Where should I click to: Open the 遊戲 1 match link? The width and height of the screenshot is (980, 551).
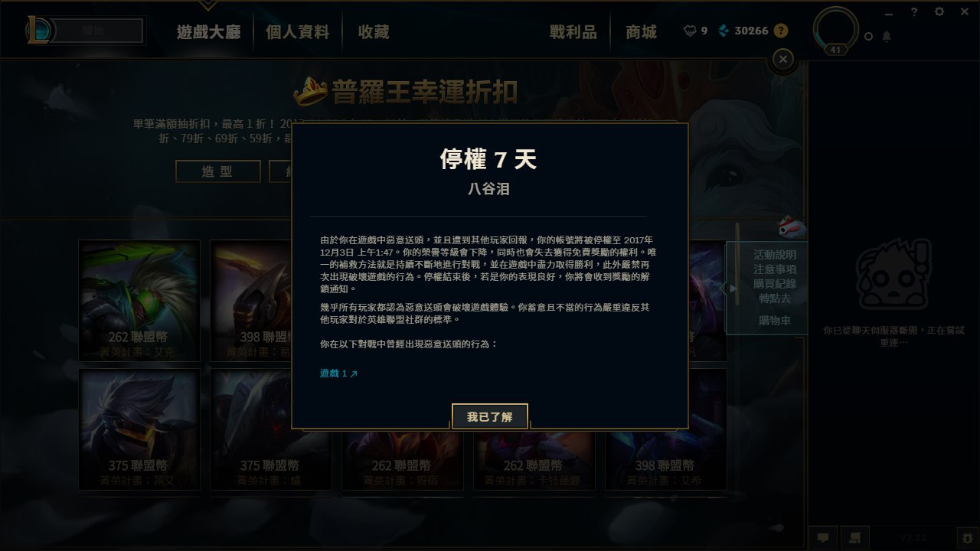(338, 373)
